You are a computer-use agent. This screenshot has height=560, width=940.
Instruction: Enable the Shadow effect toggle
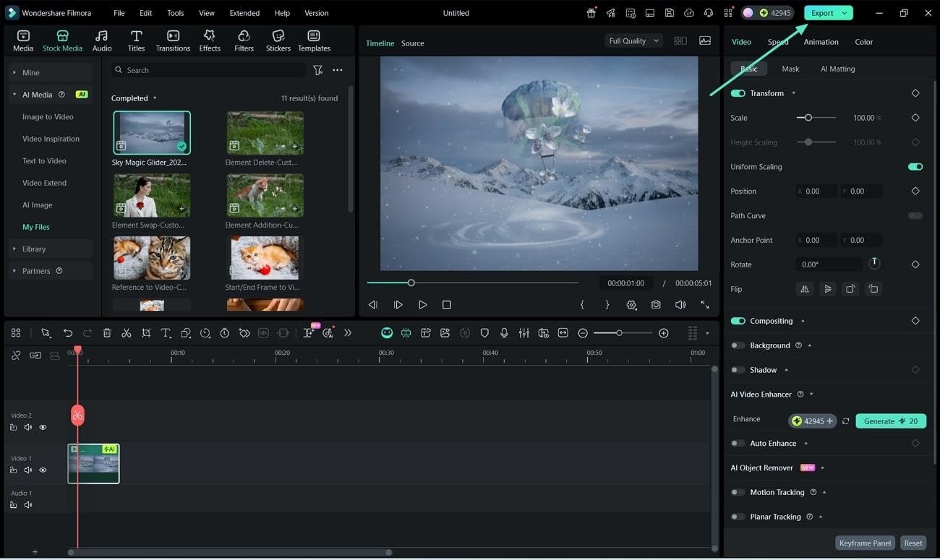738,369
